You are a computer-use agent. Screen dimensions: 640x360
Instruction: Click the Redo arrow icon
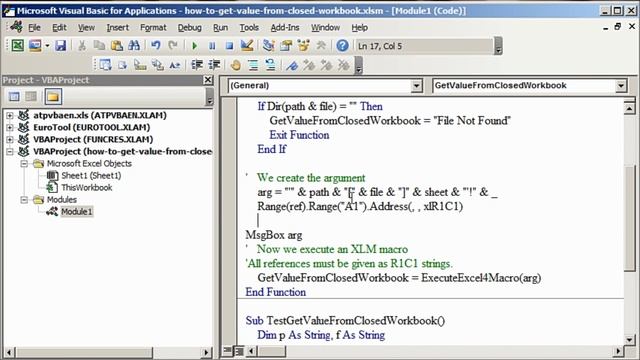pyautogui.click(x=173, y=45)
